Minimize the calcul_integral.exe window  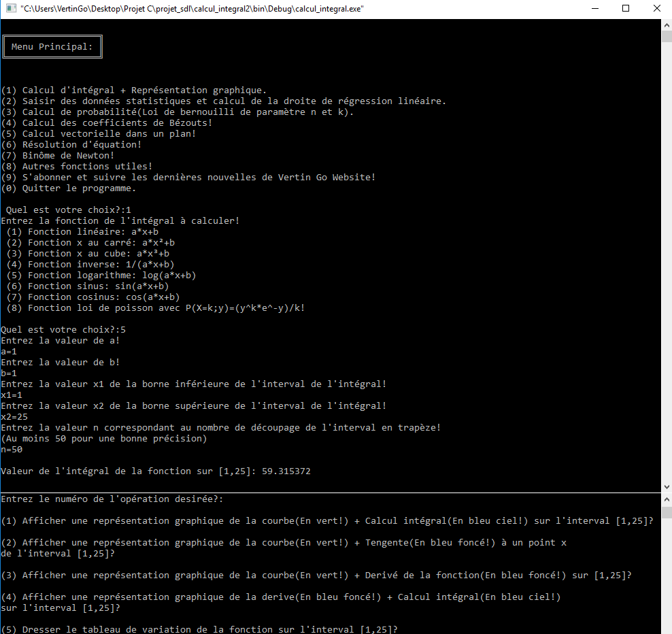(x=594, y=9)
